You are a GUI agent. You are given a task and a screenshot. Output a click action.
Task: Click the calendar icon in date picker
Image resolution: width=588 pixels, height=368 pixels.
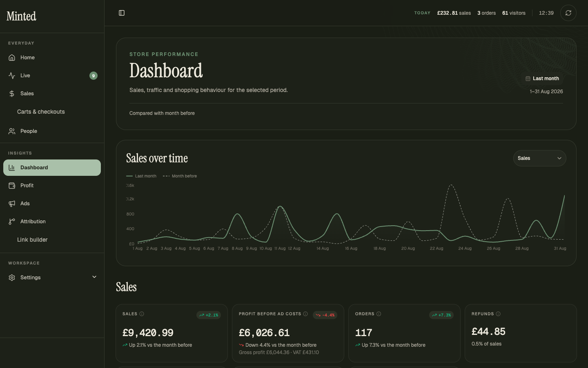(x=528, y=79)
